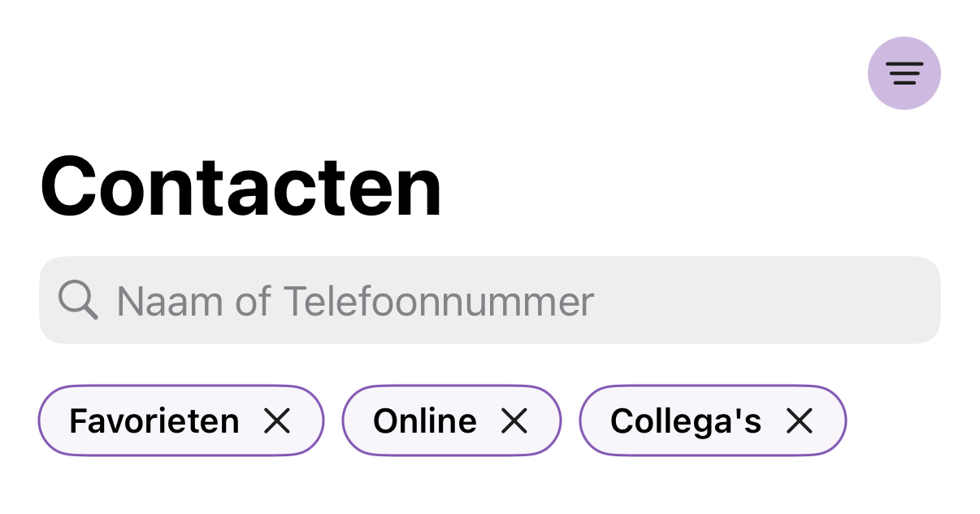Tap the round purple filter button

coord(904,73)
